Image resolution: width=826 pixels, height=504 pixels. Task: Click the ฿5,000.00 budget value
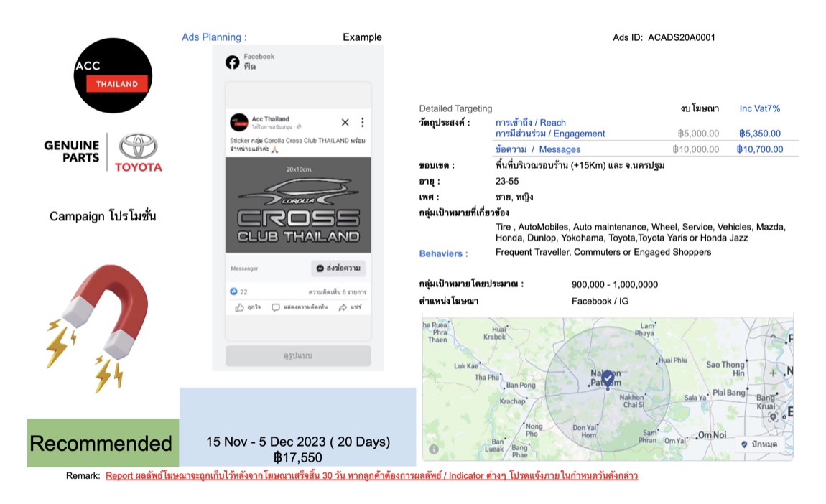[x=698, y=134]
